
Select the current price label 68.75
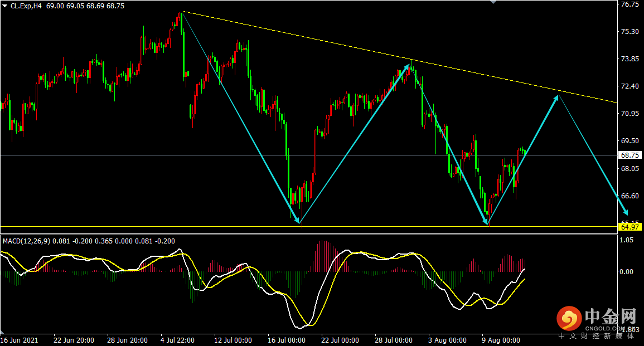[x=630, y=155]
